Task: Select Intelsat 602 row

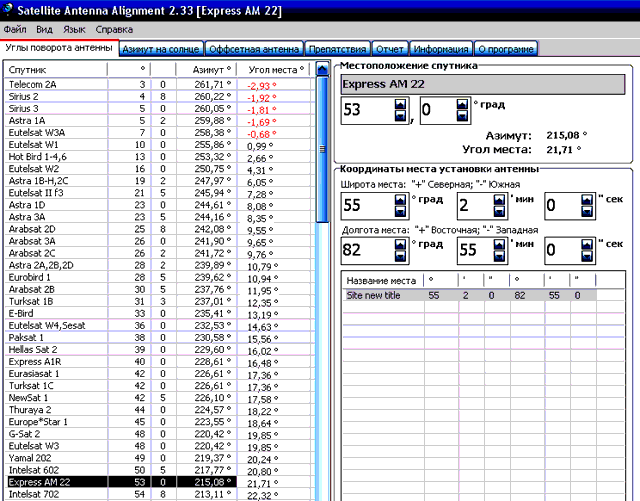Action: (159, 470)
